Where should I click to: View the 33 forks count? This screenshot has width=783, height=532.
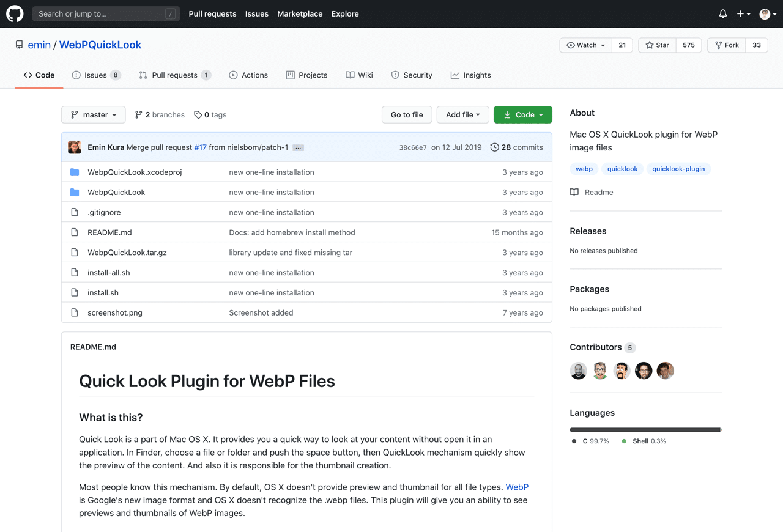coord(757,45)
